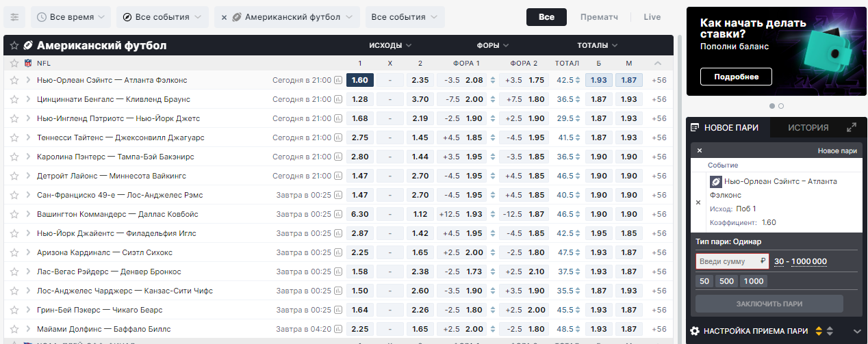Screen dimensions: 868x344
Task: Open the first Все события dropdown with compass
Action: point(162,17)
